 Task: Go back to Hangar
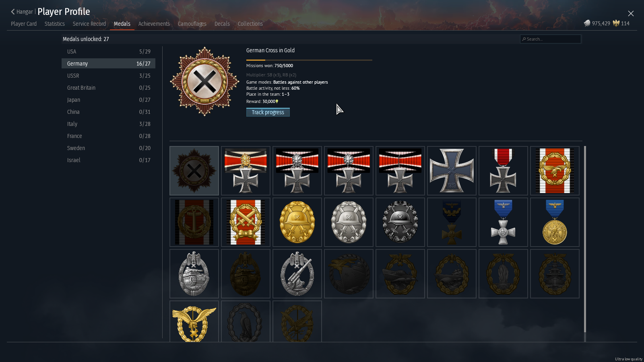click(22, 12)
